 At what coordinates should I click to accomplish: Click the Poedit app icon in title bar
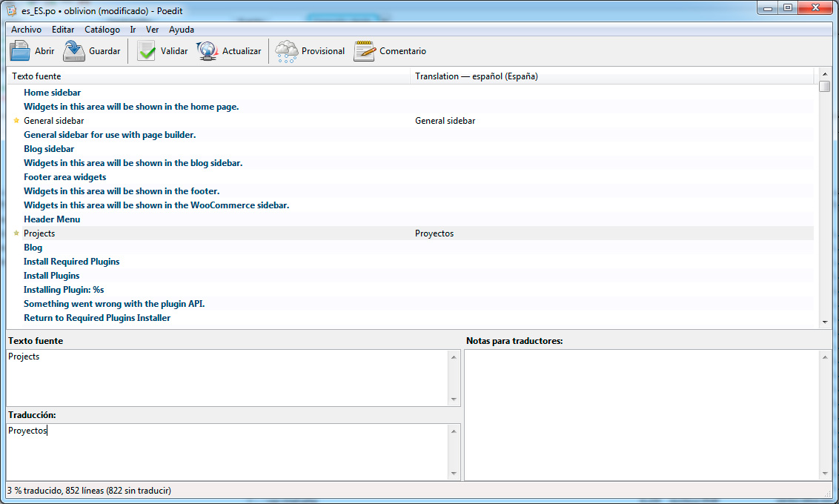[x=12, y=10]
